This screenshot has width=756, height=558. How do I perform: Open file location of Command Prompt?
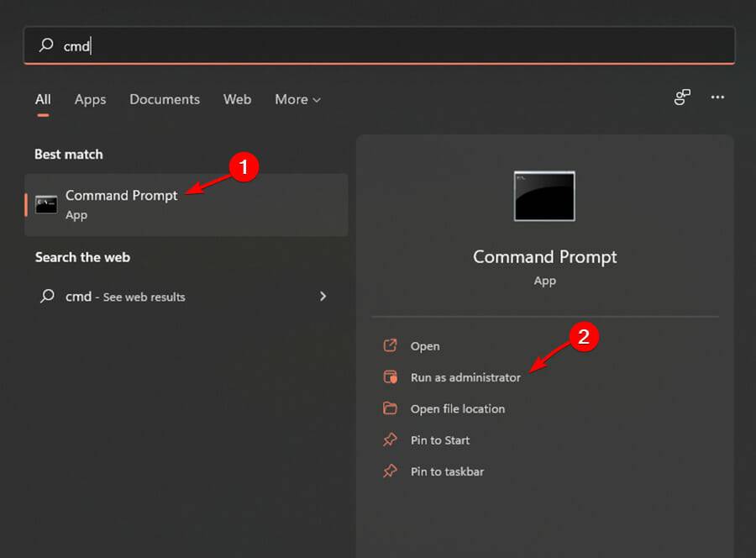pos(458,408)
